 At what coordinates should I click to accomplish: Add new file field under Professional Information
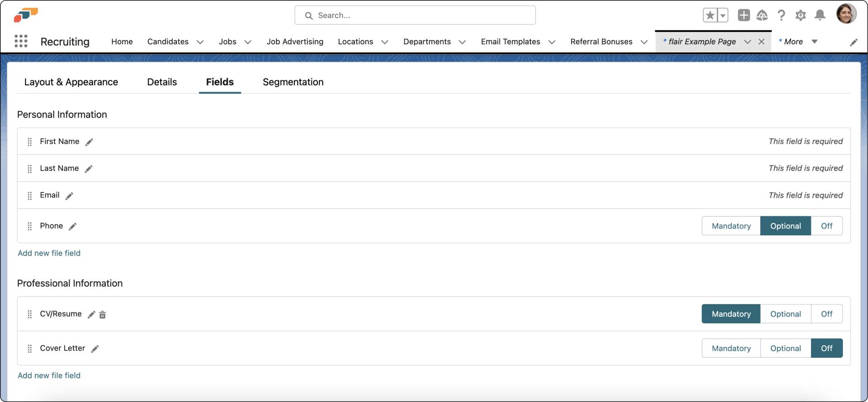tap(49, 375)
